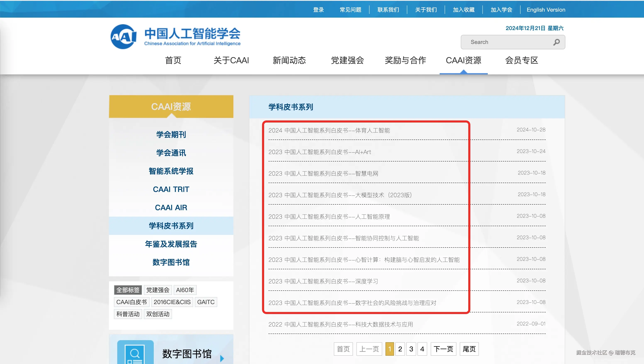Go to page 2 of results
644x364 pixels.
[x=400, y=349]
